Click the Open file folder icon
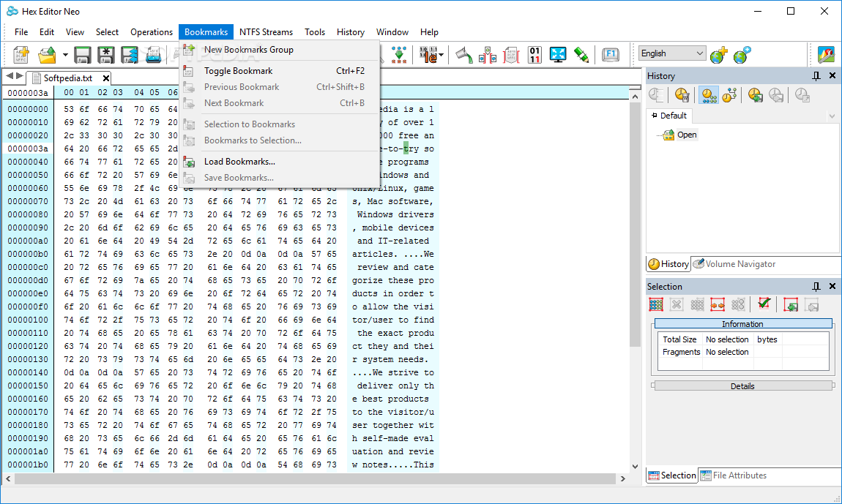 coord(48,55)
